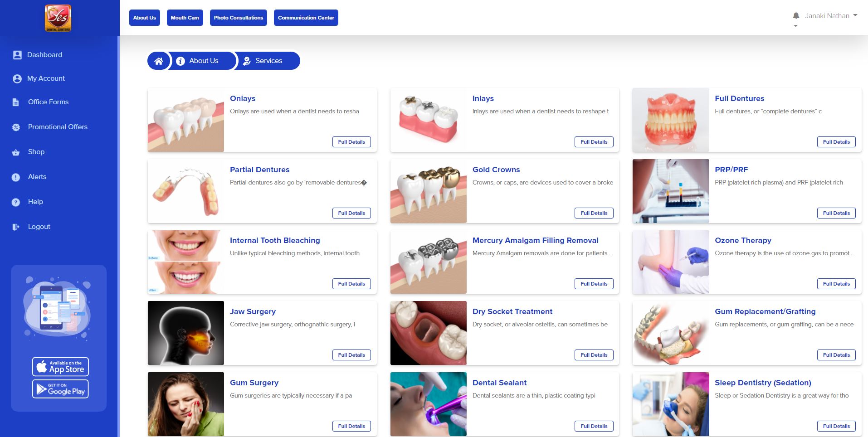Screen dimensions: 868x437
Task: Open the Jaw Surgery x-ray thumbnail
Action: point(185,333)
